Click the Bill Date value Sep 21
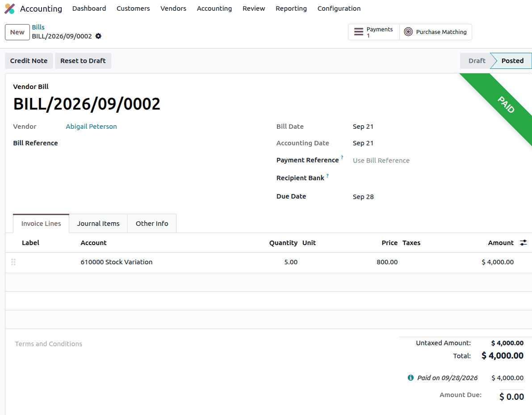 [363, 127]
